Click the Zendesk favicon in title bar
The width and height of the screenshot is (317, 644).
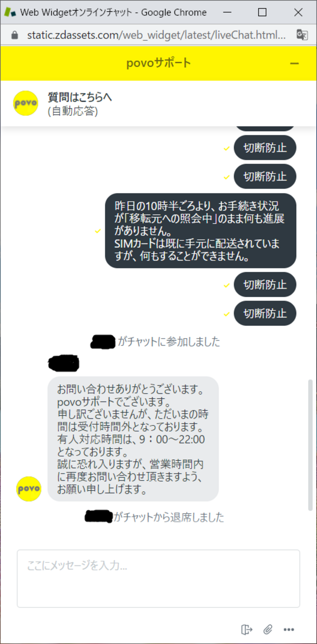pyautogui.click(x=10, y=12)
